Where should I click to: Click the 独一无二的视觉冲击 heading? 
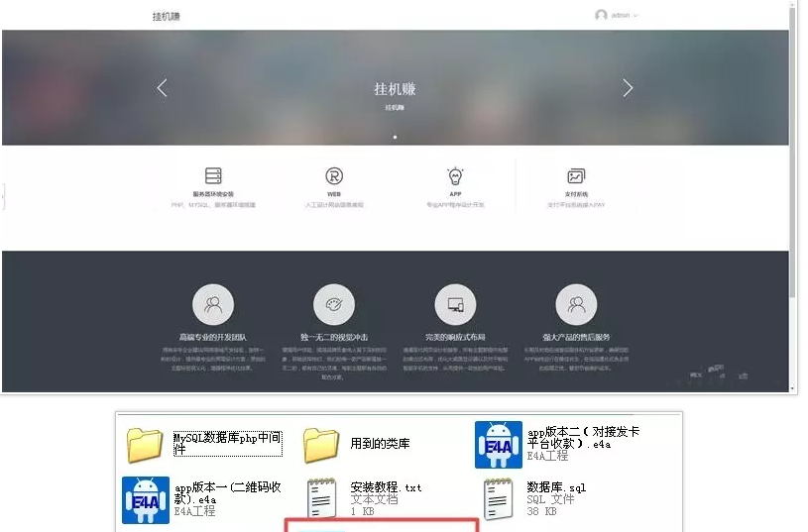click(x=334, y=337)
